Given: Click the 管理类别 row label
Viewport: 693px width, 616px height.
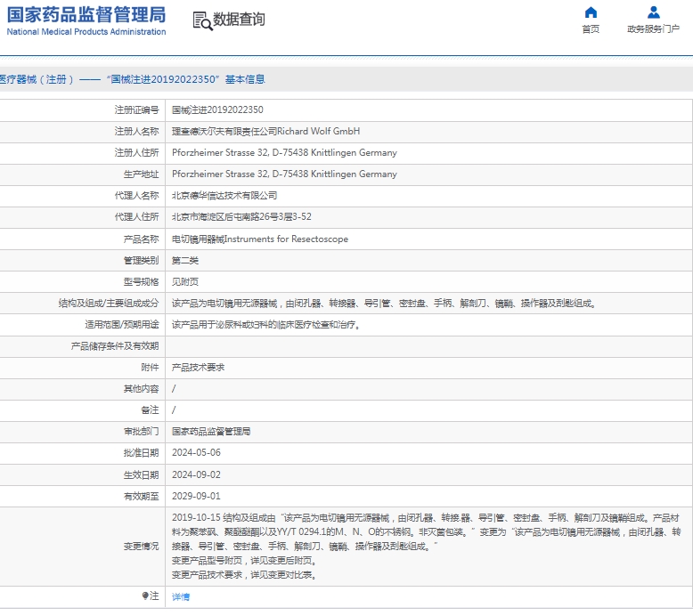Looking at the screenshot, I should [141, 261].
